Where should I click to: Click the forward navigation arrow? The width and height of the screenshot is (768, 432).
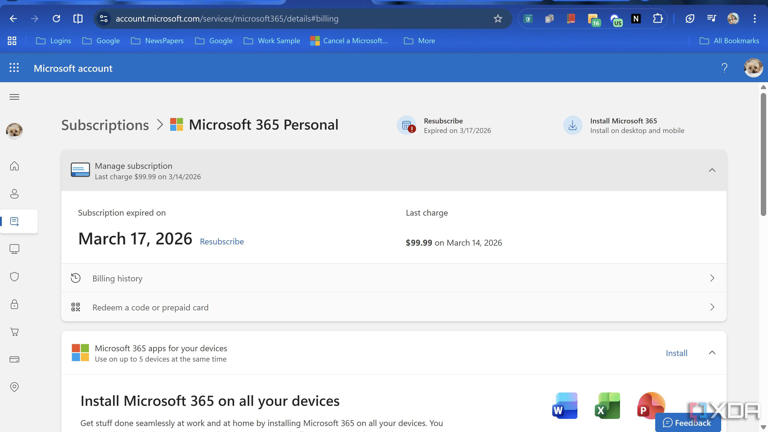coord(34,19)
